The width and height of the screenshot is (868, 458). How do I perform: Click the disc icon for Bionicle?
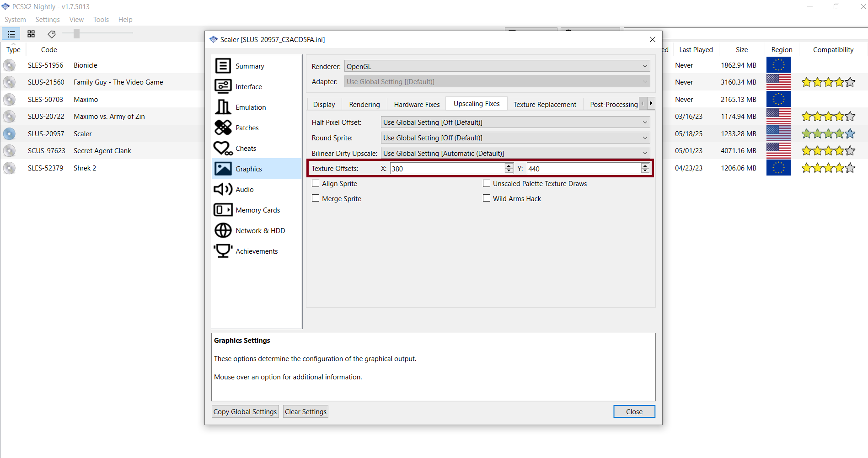tap(9, 65)
